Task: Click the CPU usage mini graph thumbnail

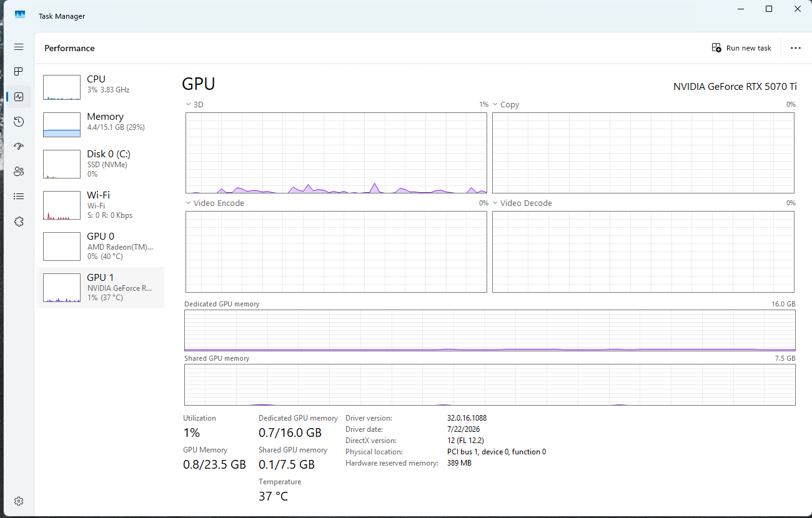Action: pos(62,87)
